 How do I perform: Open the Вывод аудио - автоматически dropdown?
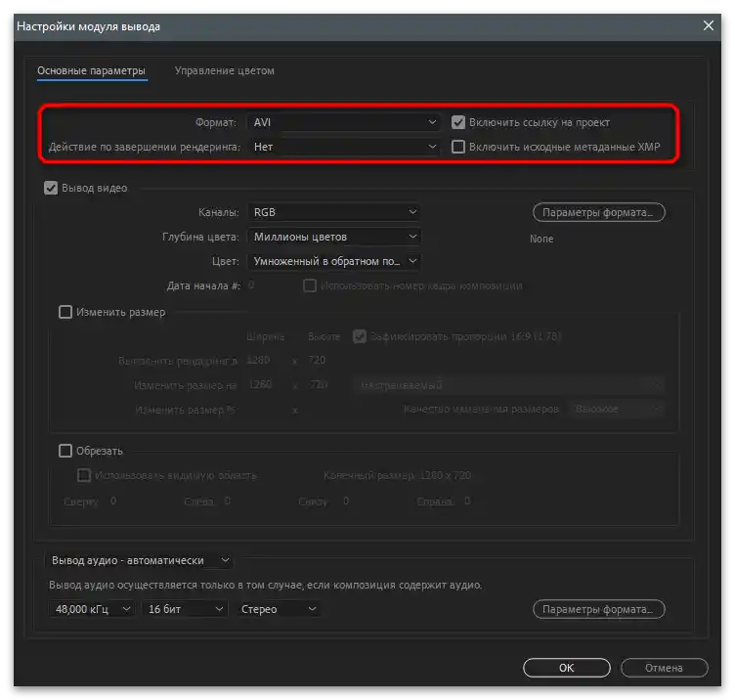tap(140, 560)
